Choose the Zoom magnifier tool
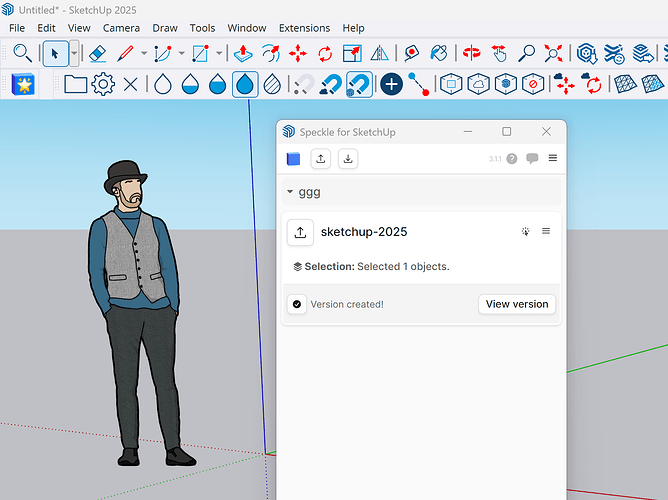 (x=526, y=54)
